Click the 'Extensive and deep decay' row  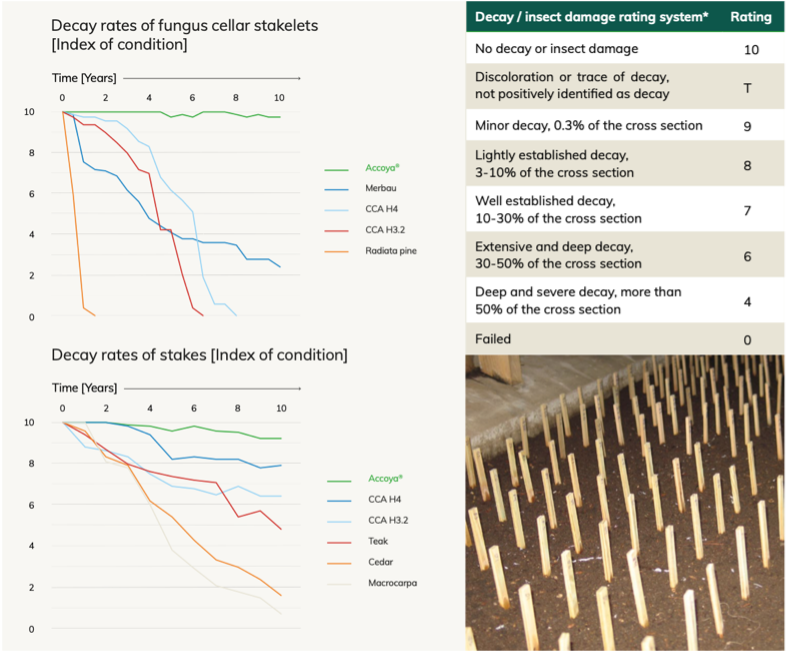[625, 254]
